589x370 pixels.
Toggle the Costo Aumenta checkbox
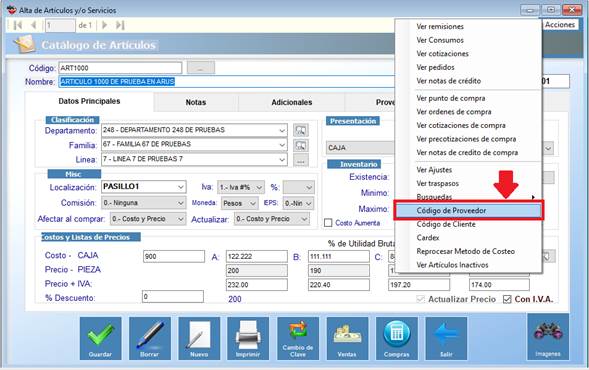(x=328, y=223)
